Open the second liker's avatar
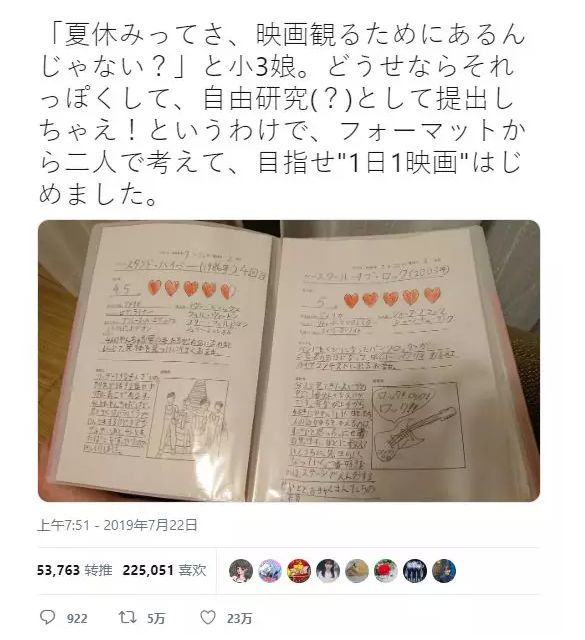The width and height of the screenshot is (585, 640). click(270, 571)
